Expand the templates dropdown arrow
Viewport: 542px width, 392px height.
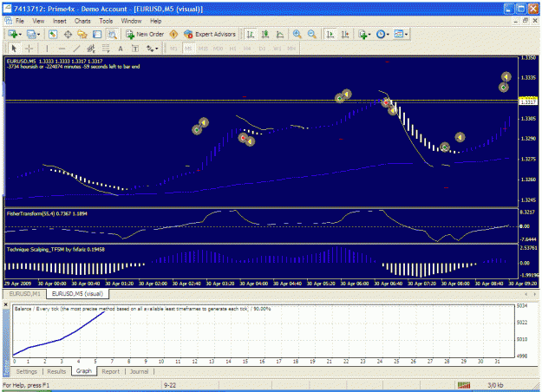click(x=406, y=34)
